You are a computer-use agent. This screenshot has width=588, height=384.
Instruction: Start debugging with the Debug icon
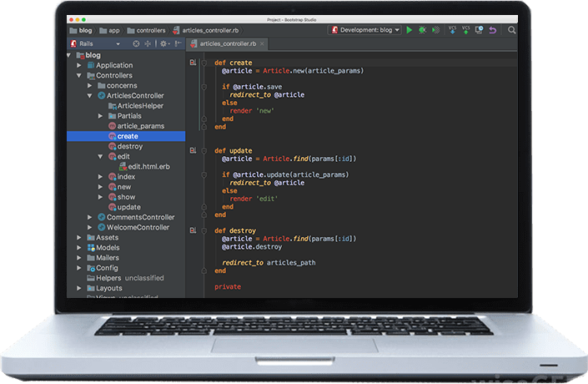423,30
